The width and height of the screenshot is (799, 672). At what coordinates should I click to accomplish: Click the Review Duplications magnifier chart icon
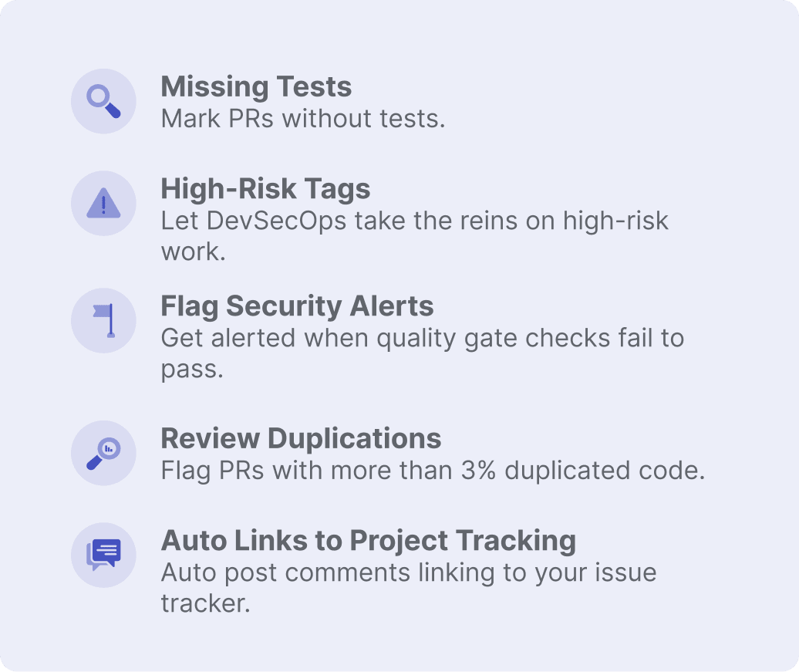pyautogui.click(x=103, y=453)
